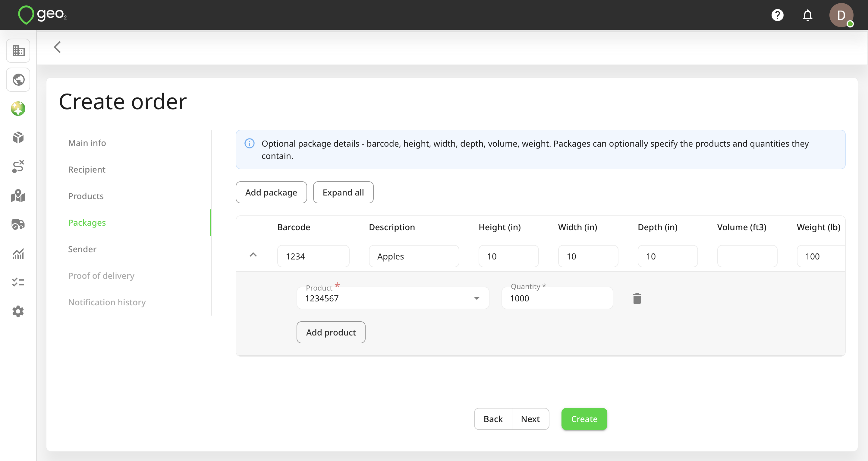The height and width of the screenshot is (461, 868).
Task: Open the package box sidebar icon
Action: [18, 138]
